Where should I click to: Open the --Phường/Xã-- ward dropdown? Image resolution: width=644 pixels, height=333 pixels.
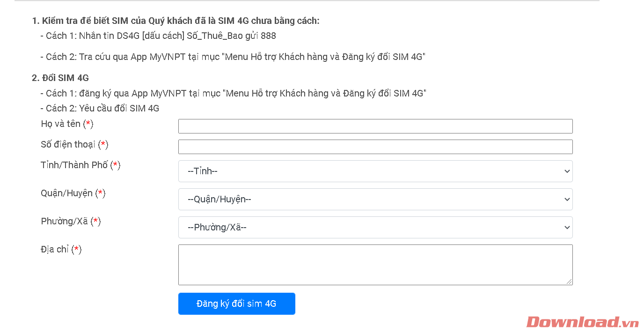click(x=375, y=228)
